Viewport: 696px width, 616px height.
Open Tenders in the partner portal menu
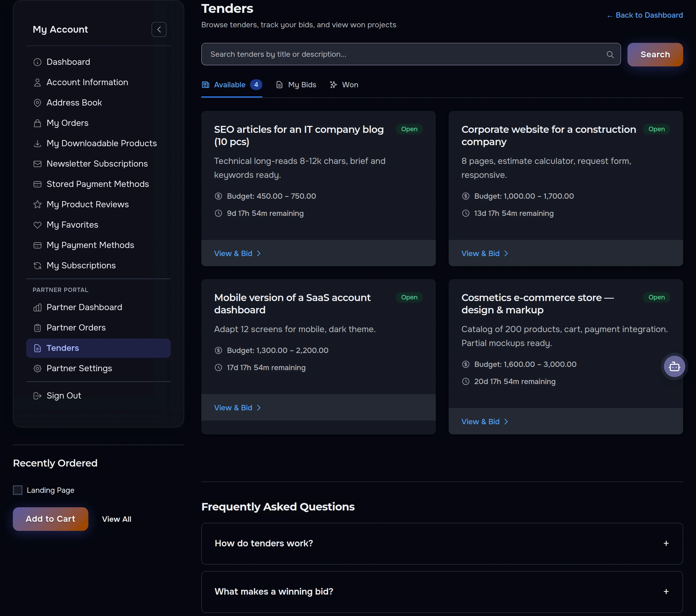99,348
